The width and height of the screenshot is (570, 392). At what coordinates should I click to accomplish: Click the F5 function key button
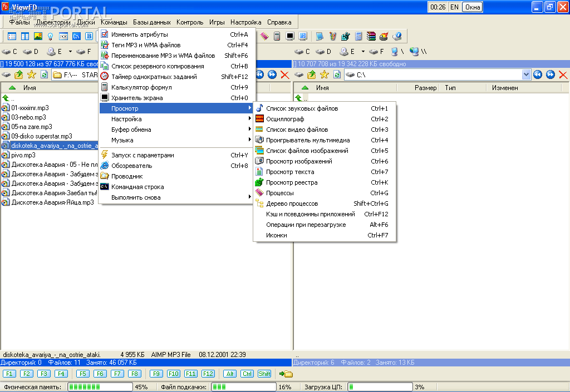82,374
